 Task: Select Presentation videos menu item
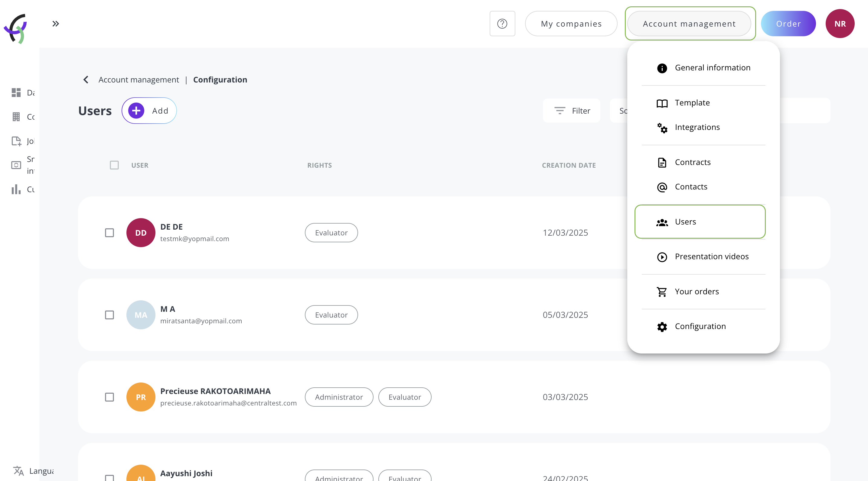[703, 257]
